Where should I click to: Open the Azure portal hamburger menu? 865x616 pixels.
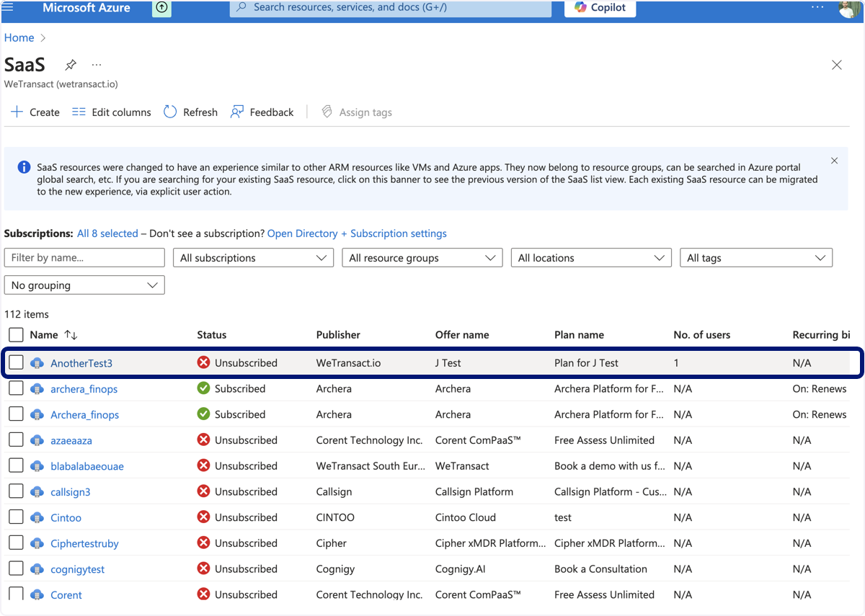(x=8, y=7)
